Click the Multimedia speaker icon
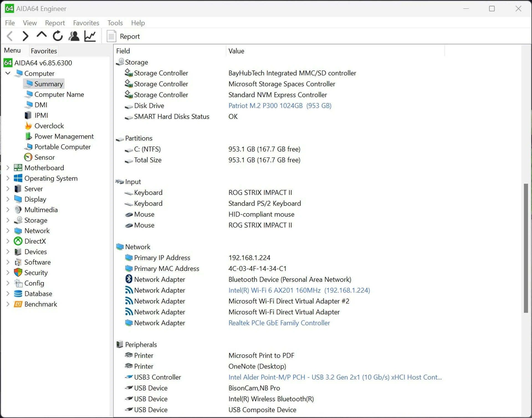This screenshot has width=532, height=418. (x=18, y=210)
